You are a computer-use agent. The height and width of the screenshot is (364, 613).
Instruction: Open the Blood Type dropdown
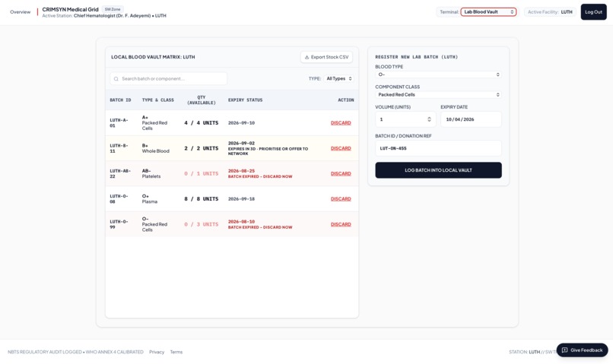(x=438, y=74)
